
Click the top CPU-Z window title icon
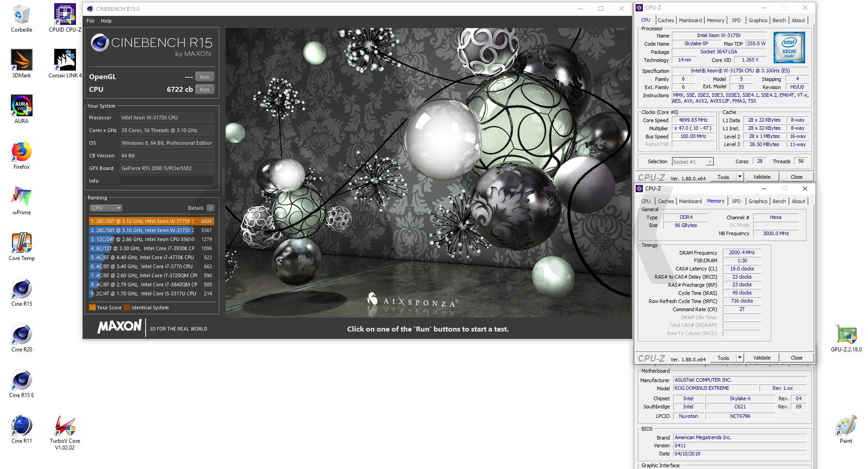(x=639, y=8)
